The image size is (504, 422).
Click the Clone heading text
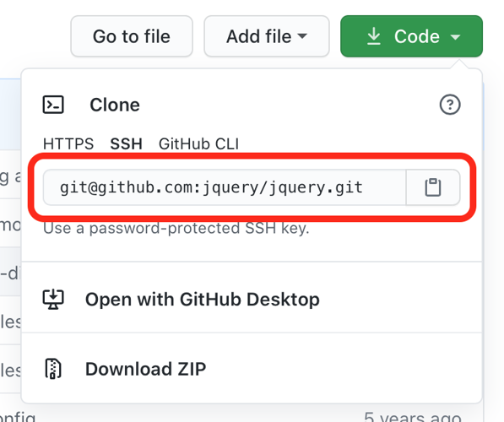[x=115, y=105]
